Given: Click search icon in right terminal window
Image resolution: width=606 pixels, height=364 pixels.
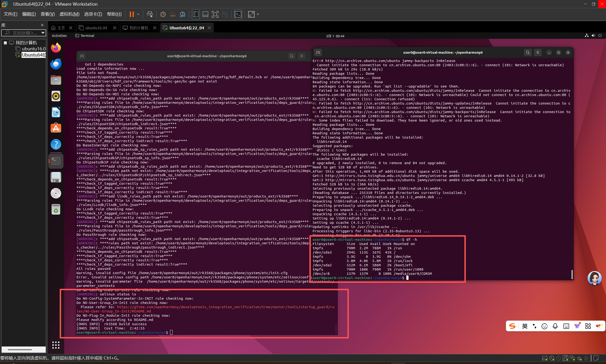Looking at the screenshot, I should (527, 53).
